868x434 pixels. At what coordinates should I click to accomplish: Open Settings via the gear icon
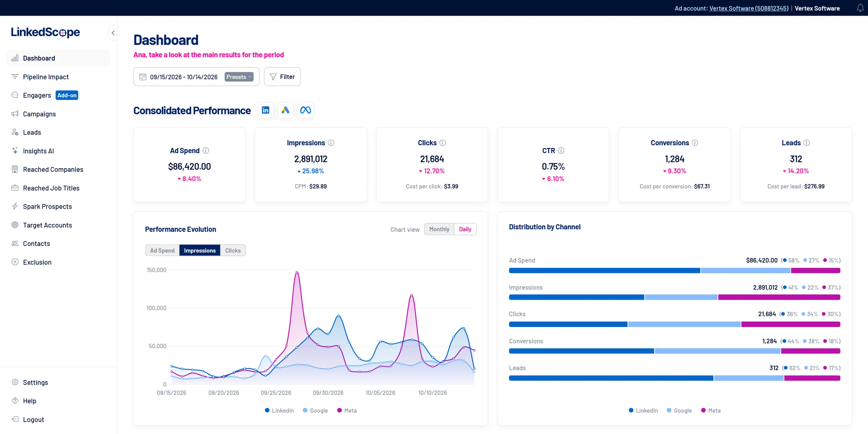[x=15, y=382]
